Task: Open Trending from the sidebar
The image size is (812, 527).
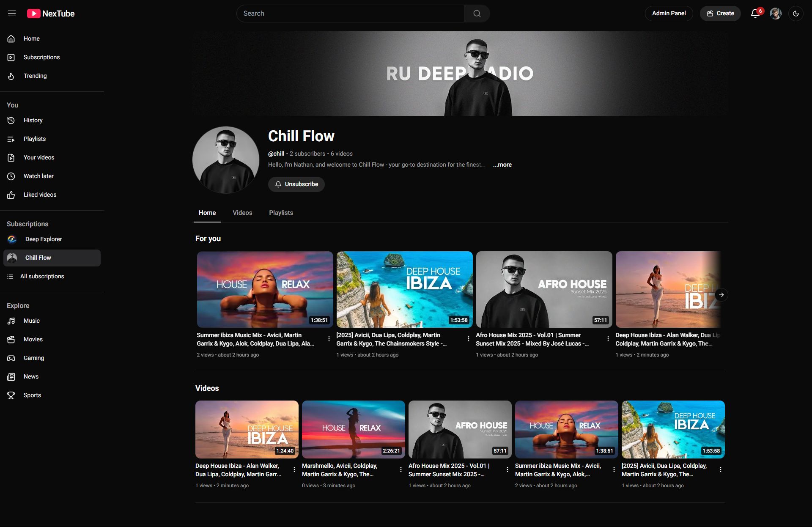Action: point(35,76)
